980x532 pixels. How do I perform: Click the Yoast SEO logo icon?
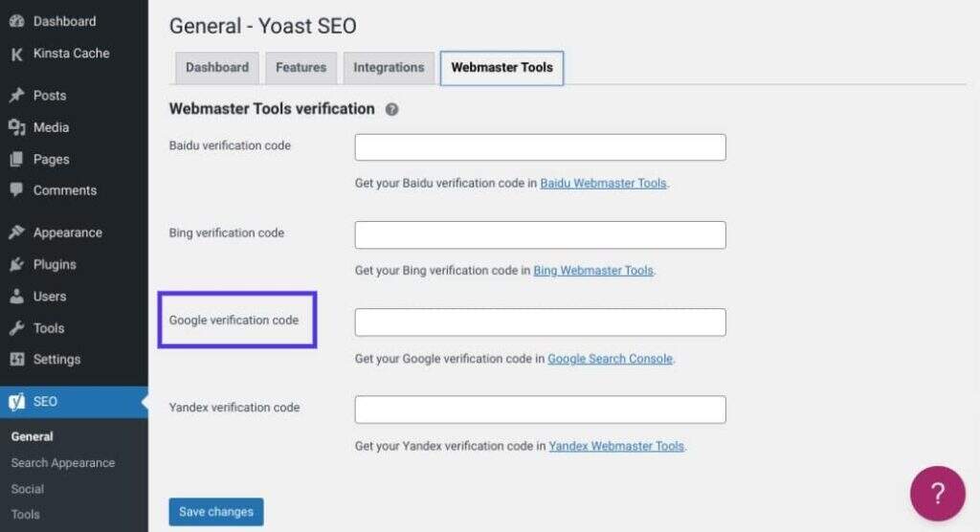tap(16, 402)
